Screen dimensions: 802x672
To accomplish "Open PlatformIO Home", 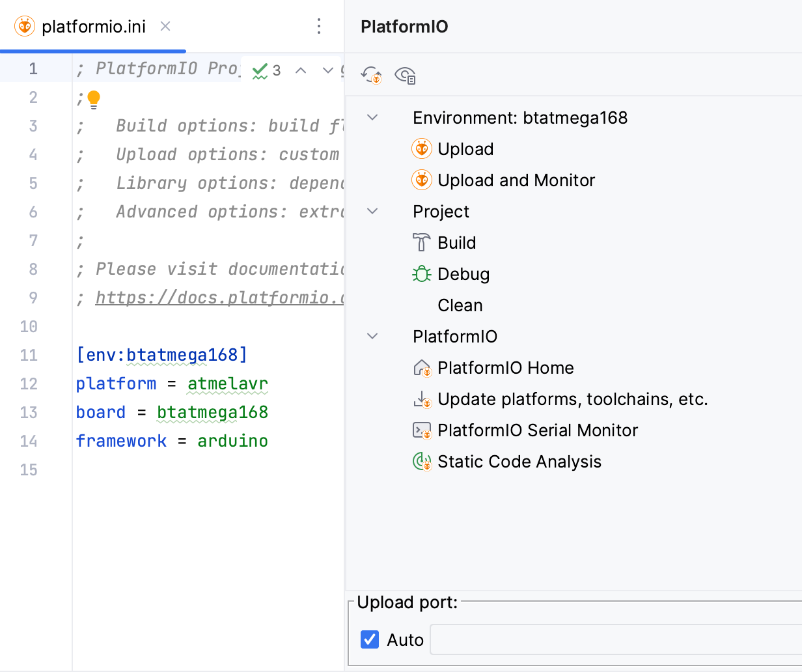I will [505, 368].
